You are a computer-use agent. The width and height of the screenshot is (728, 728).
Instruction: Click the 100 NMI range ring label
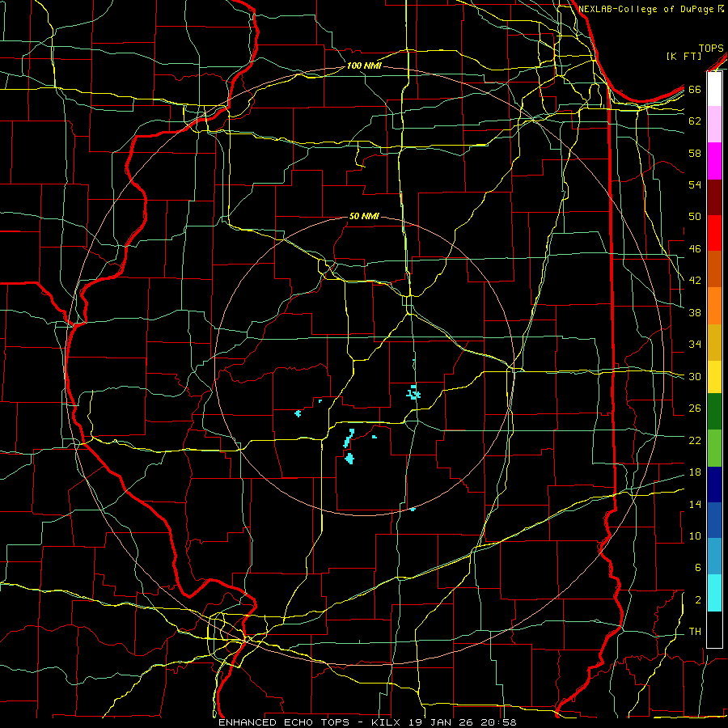click(363, 66)
